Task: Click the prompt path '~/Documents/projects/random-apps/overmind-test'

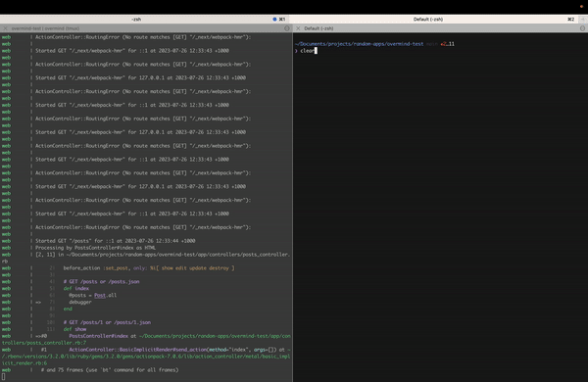Action: point(359,44)
